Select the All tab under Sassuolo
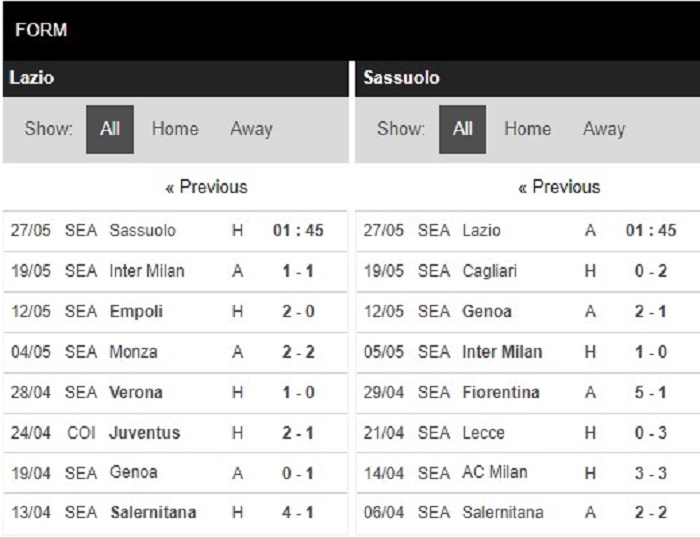The height and width of the screenshot is (537, 700). pyautogui.click(x=462, y=129)
